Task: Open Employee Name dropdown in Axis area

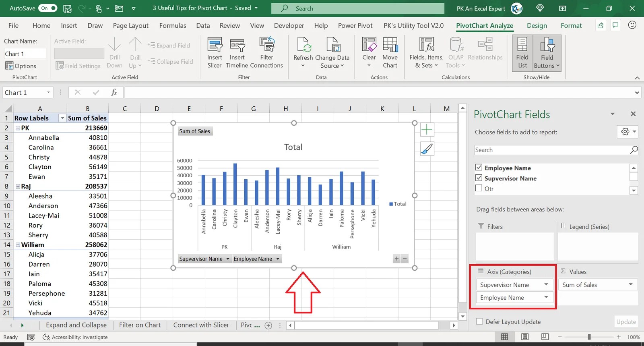Action: tap(546, 297)
